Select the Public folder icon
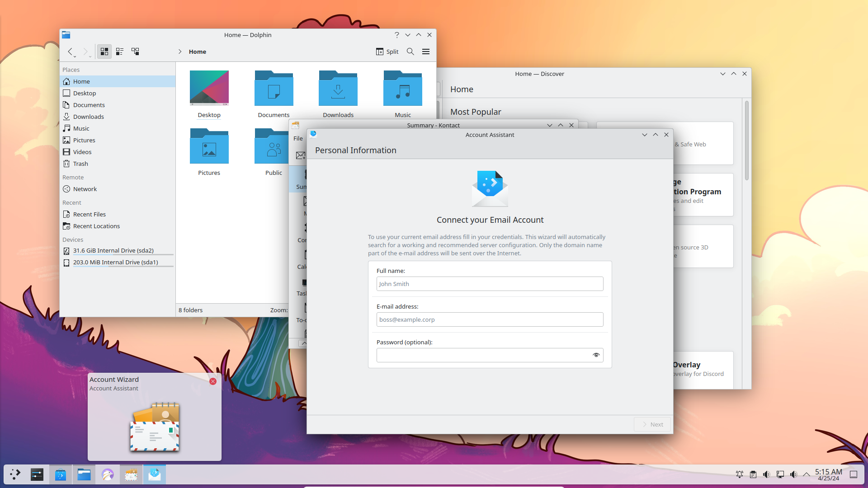 [x=272, y=145]
